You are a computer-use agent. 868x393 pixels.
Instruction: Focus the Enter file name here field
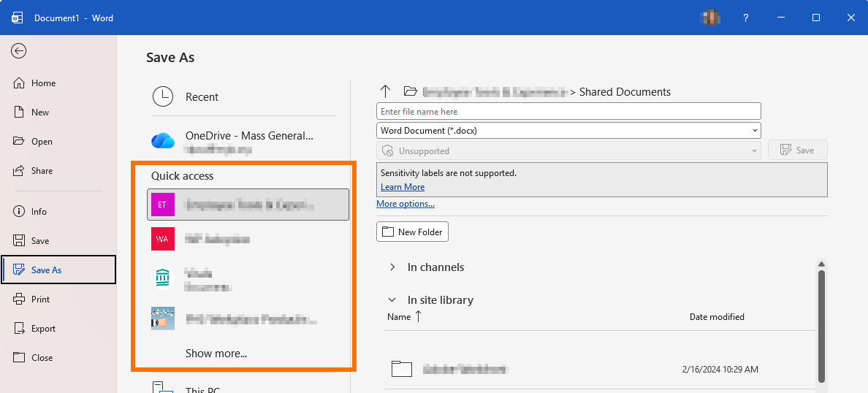pyautogui.click(x=568, y=111)
